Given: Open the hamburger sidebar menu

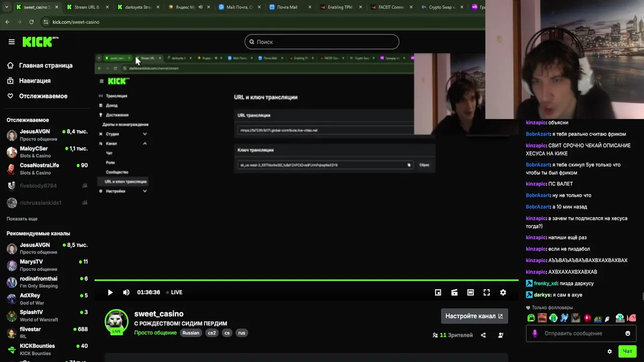Looking at the screenshot, I should (x=12, y=42).
